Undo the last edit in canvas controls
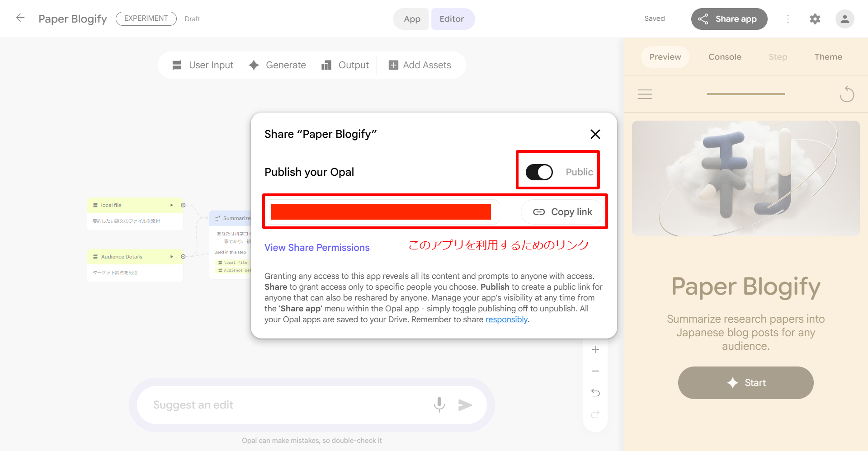Viewport: 868px width, 451px height. click(595, 393)
